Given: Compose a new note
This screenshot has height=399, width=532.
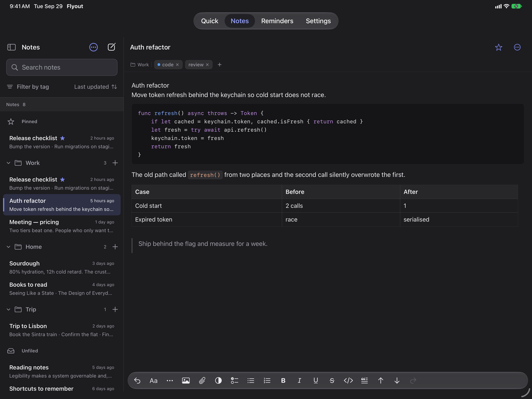Looking at the screenshot, I should tap(111, 47).
